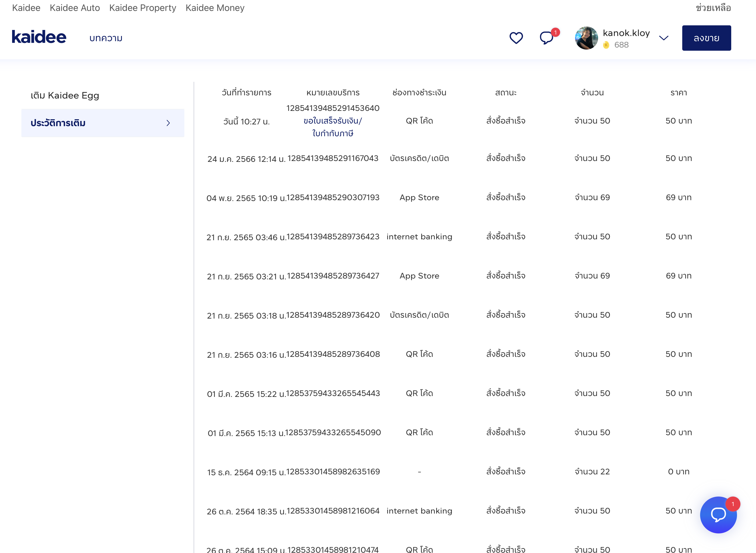Click จำนวน 22 quantity cell

point(592,472)
